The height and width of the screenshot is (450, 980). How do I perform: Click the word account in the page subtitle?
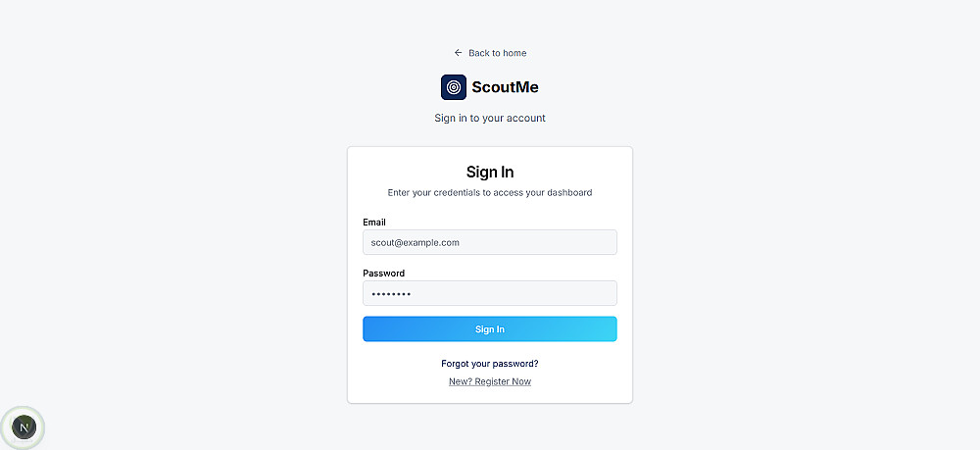pos(526,118)
